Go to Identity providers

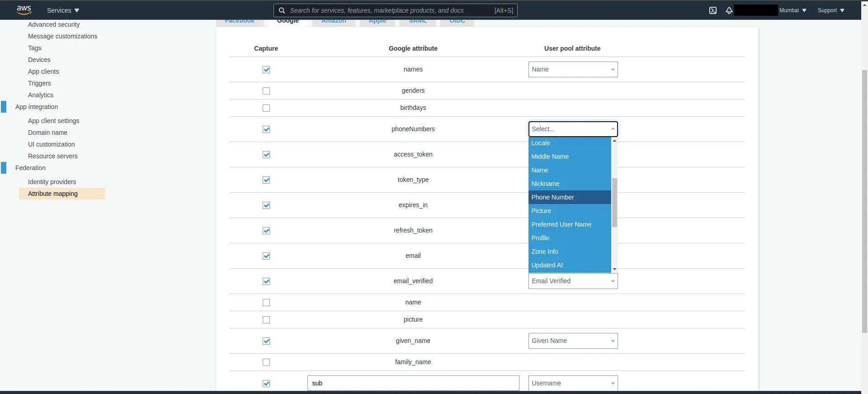click(x=52, y=182)
